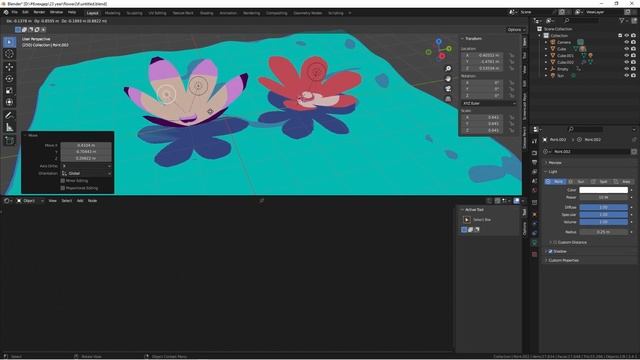Click the blue Z axis on navigation gizmo

click(x=438, y=41)
